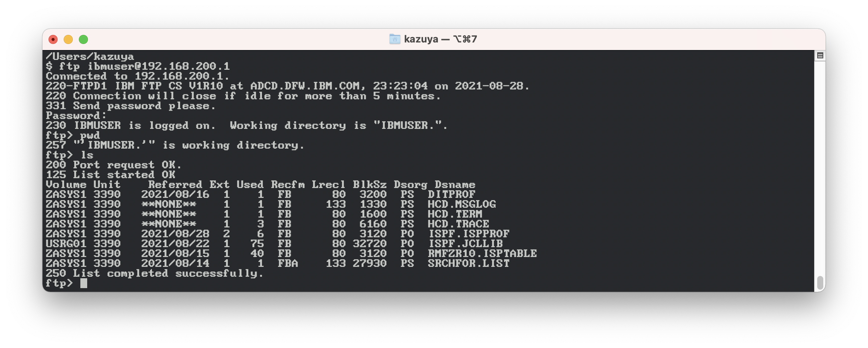Click the dataset name HCD.MSGLOG
Image resolution: width=868 pixels, height=348 pixels.
point(462,204)
